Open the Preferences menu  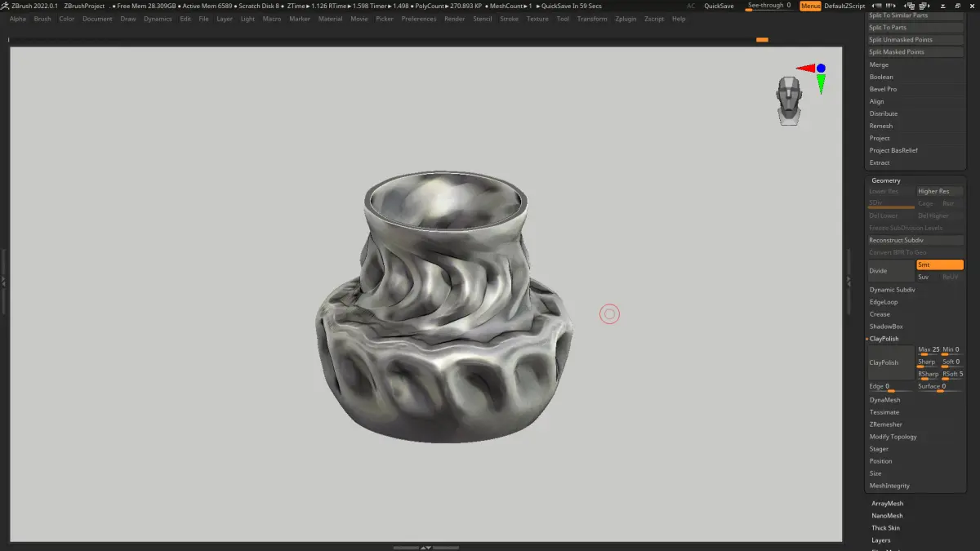tap(419, 19)
